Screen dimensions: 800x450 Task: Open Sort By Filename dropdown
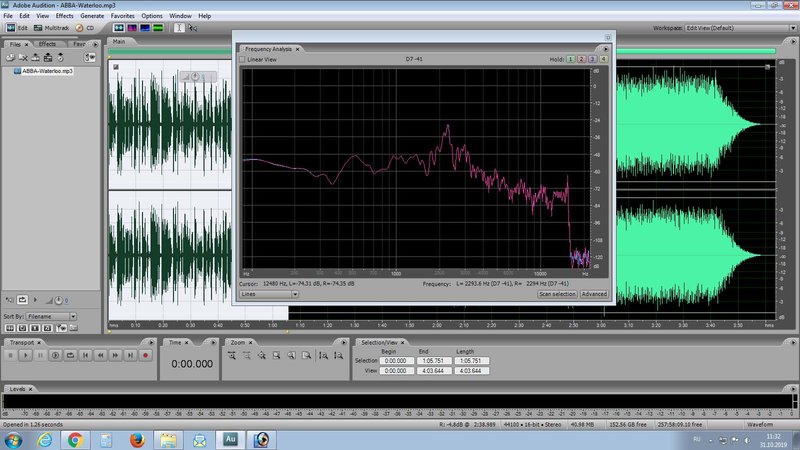click(51, 316)
